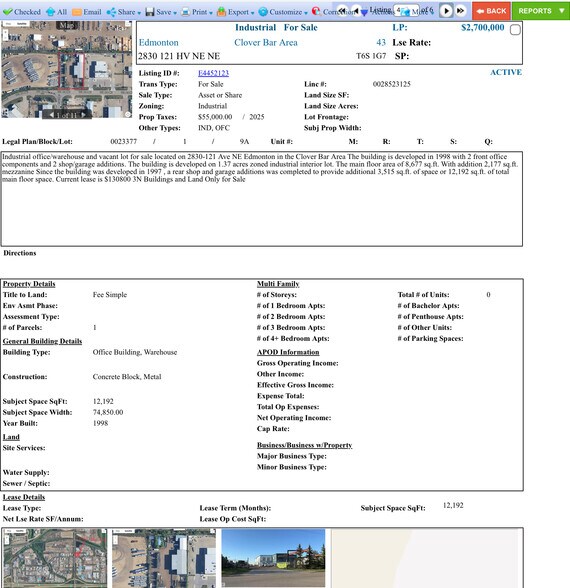Select the All listings icon
Viewport: 570px width, 588px height.
50,12
